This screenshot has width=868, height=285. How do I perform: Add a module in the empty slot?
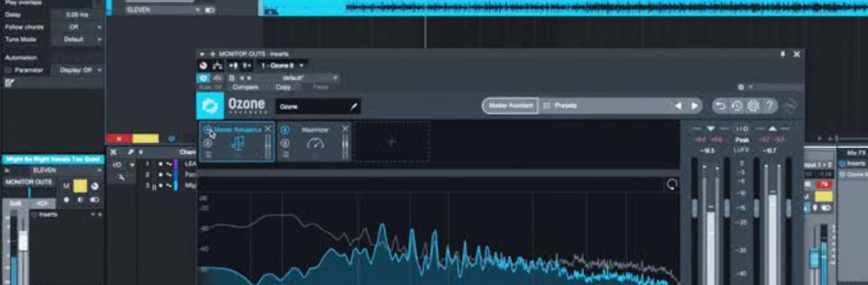392,141
